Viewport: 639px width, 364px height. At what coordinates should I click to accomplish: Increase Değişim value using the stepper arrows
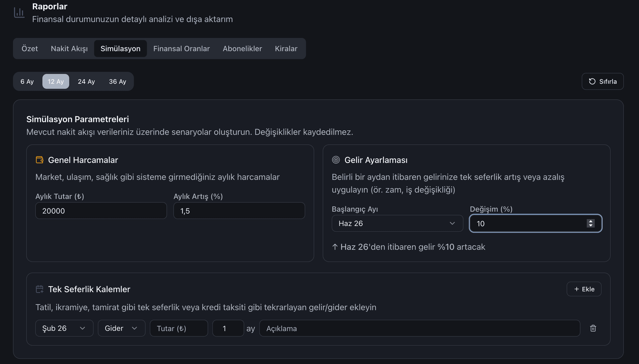pos(590,221)
